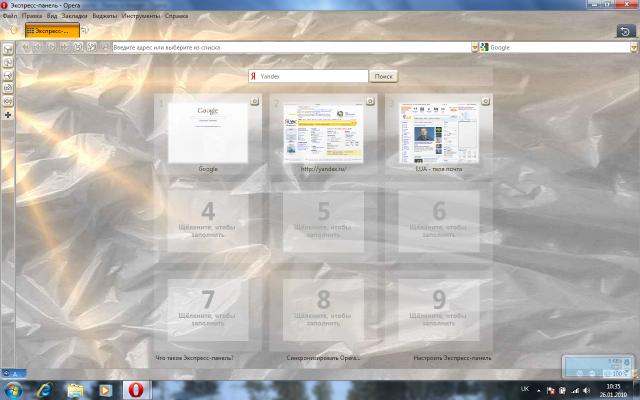This screenshot has height=400, width=640.
Task: Open settings on the yandex.ru speed dial
Action: [x=370, y=101]
